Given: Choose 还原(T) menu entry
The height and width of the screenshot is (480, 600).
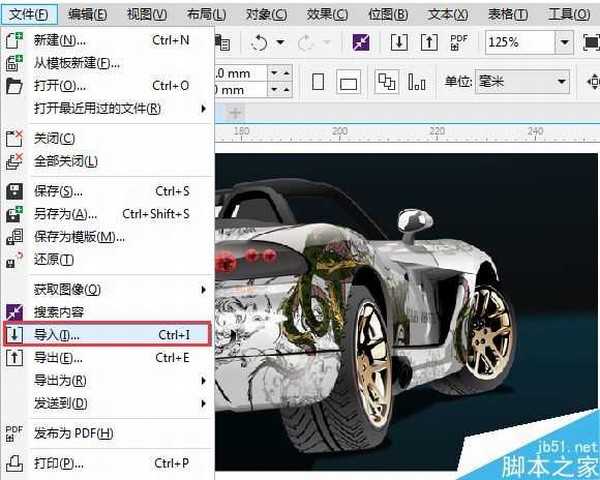Looking at the screenshot, I should tap(107, 260).
